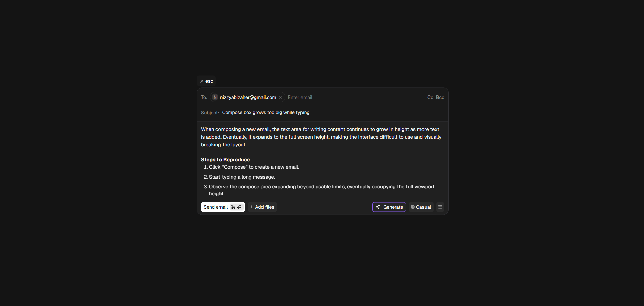
Task: Select the nizzyabizaher@gmail.com recipient chip
Action: click(248, 97)
